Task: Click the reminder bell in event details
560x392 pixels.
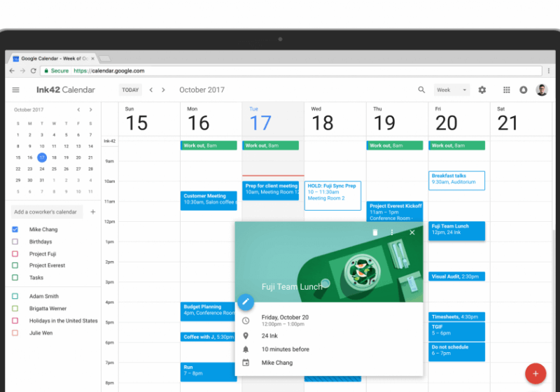Action: 246,349
